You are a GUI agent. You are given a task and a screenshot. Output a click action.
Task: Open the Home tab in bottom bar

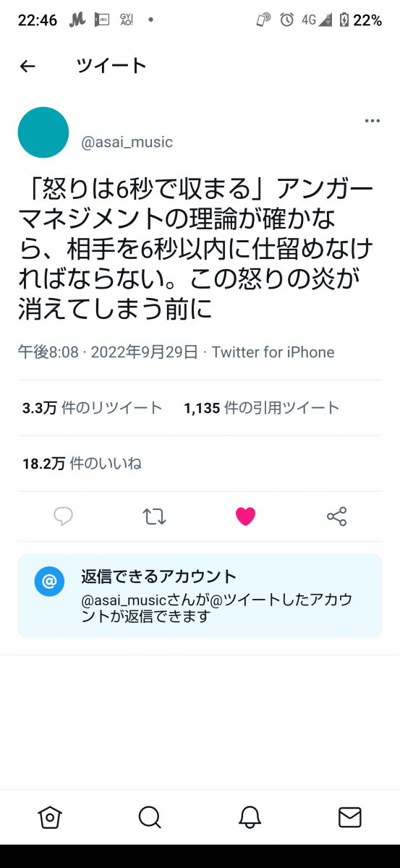click(x=49, y=817)
